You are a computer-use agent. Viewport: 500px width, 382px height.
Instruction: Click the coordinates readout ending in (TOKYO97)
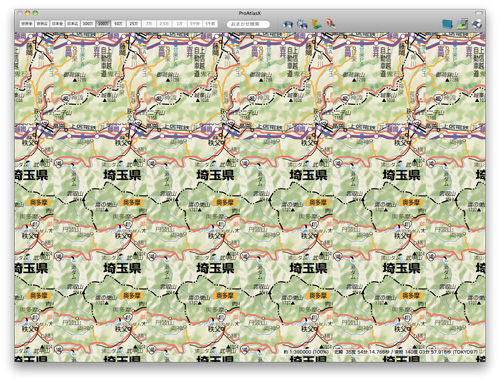pyautogui.click(x=406, y=352)
